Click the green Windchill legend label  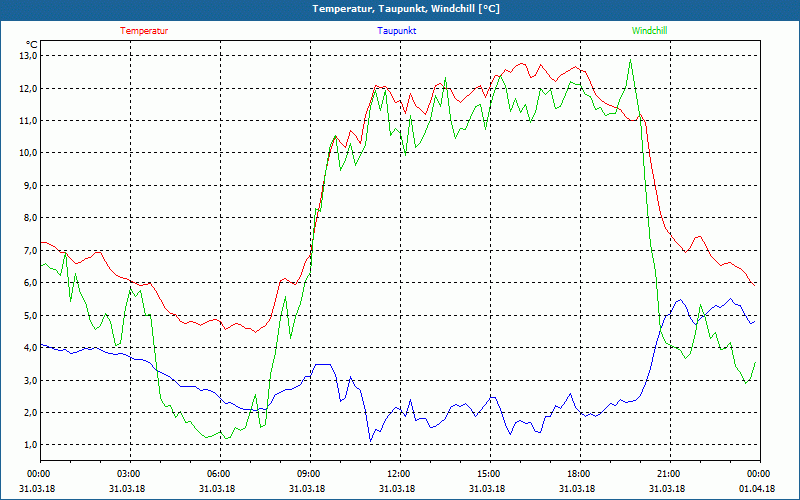pyautogui.click(x=649, y=31)
